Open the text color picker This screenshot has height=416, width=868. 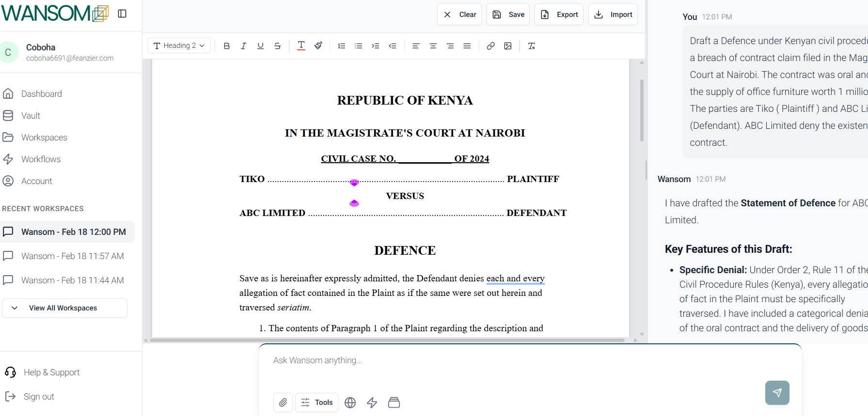301,46
